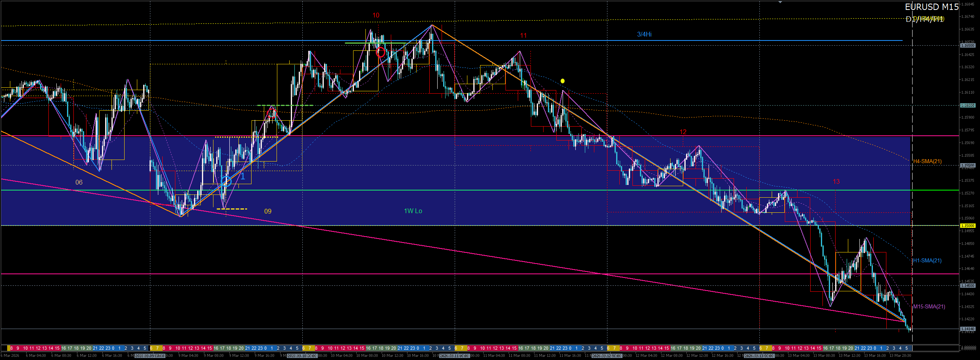The height and width of the screenshot is (360, 980).
Task: Click the 1.16500 price level tag
Action: click(967, 46)
